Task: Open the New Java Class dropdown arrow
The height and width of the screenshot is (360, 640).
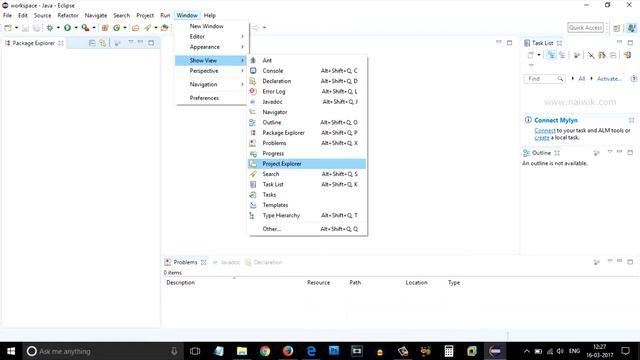Action: 125,28
